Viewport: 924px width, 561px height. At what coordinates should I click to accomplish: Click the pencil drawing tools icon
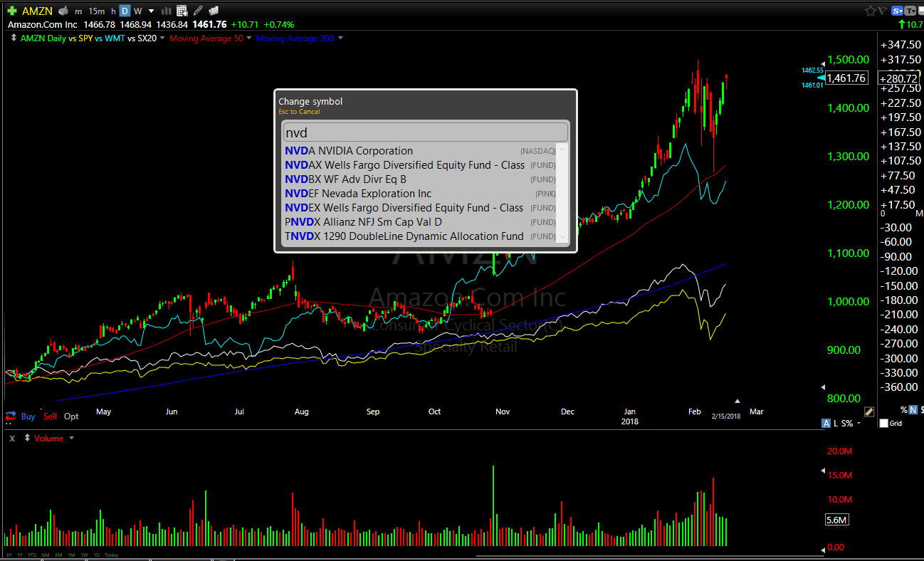(198, 11)
